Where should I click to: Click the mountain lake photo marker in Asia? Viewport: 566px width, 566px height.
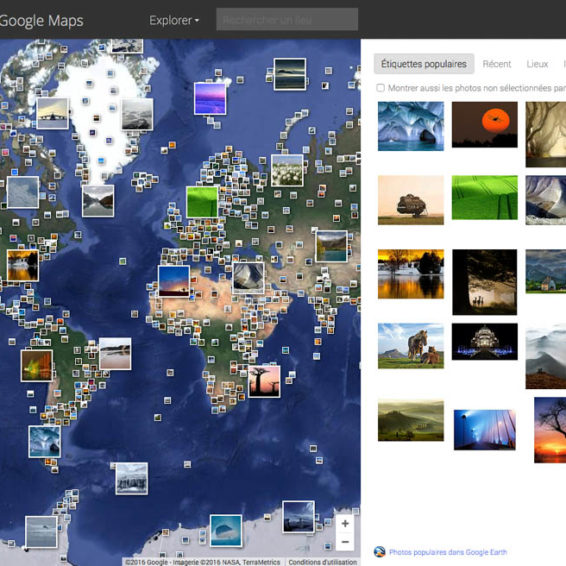point(331,247)
